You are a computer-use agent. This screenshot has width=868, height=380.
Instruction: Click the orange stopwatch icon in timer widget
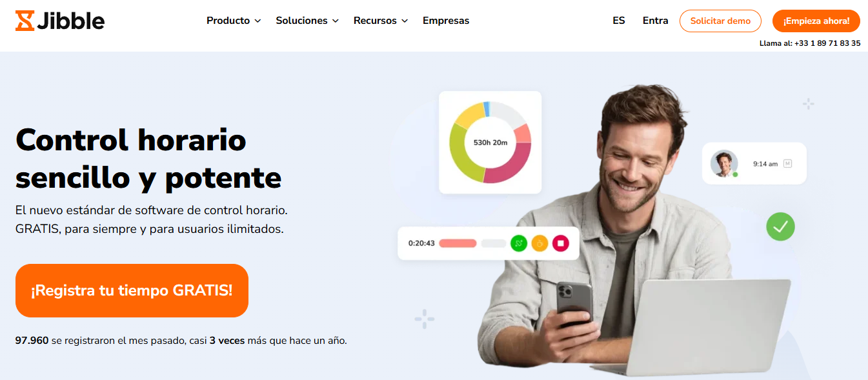tap(540, 243)
